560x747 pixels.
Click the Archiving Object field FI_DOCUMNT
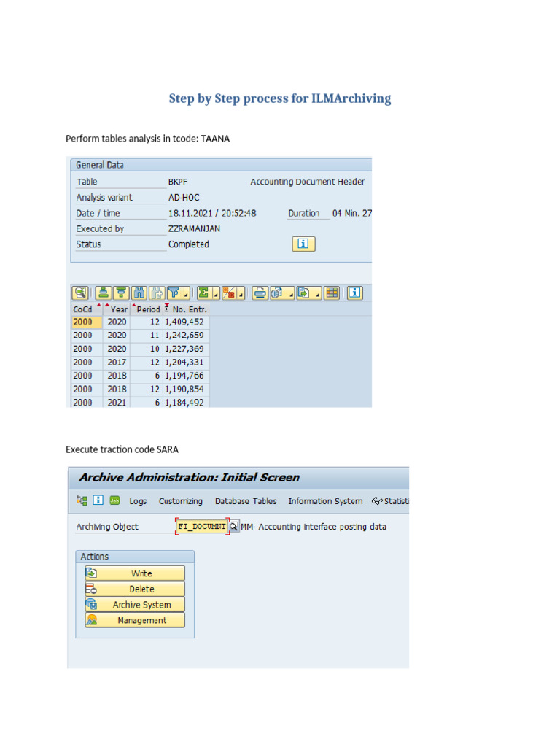coord(202,527)
